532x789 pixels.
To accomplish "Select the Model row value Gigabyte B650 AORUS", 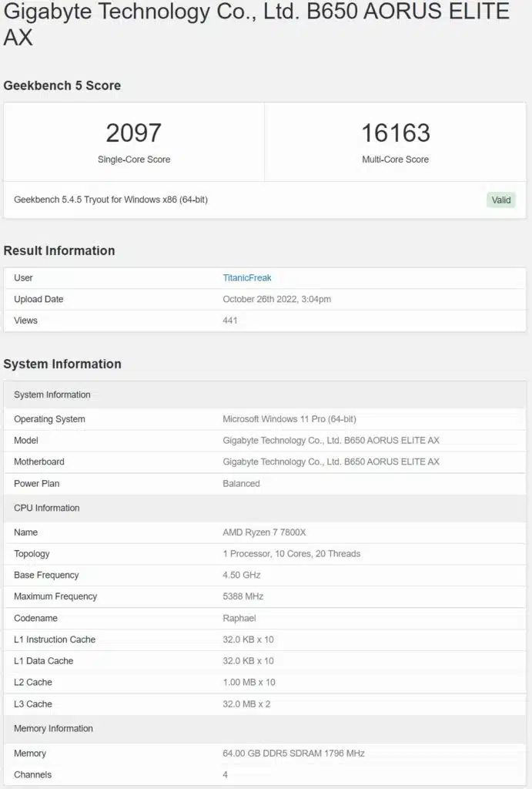I will (x=331, y=440).
